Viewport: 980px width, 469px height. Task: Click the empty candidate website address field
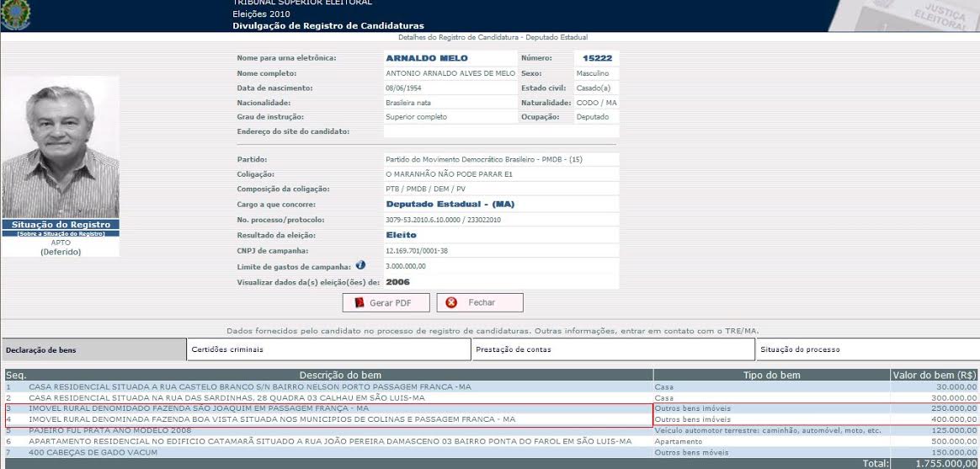pyautogui.click(x=500, y=132)
